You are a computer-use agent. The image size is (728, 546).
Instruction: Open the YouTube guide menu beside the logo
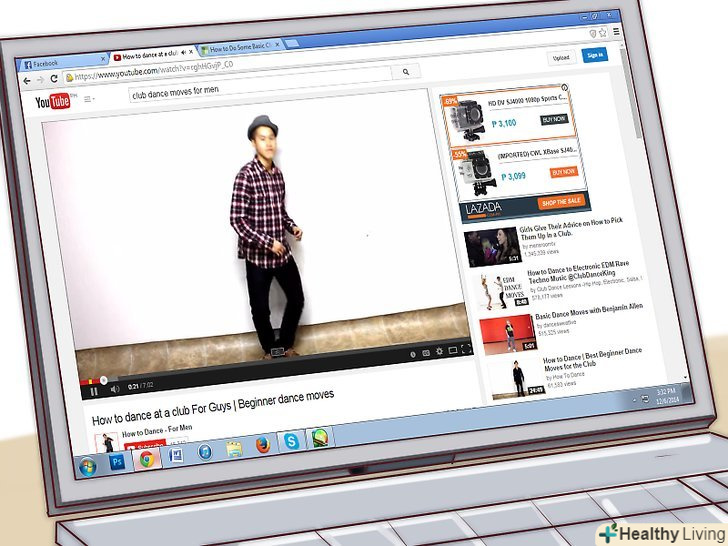point(89,99)
